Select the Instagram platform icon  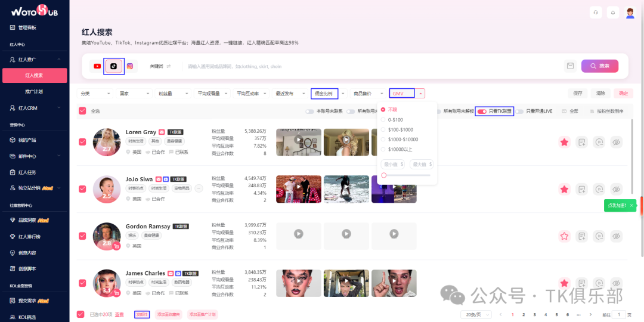130,66
